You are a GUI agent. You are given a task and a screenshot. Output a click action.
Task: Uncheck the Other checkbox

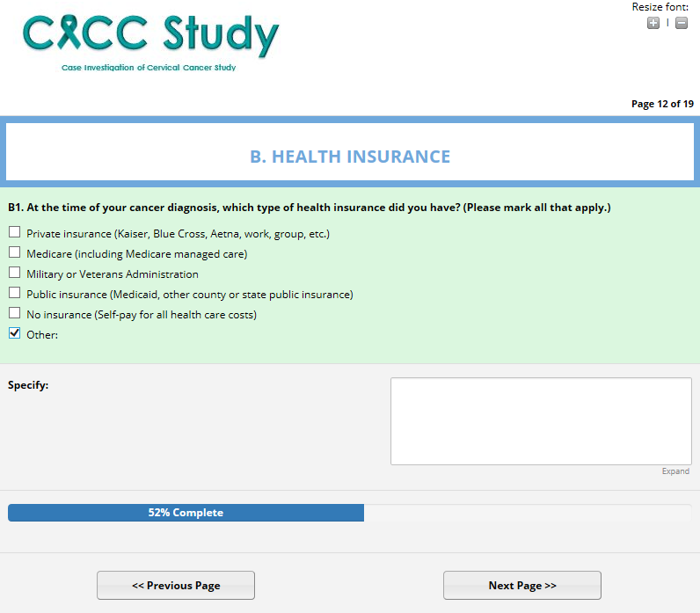pos(15,333)
